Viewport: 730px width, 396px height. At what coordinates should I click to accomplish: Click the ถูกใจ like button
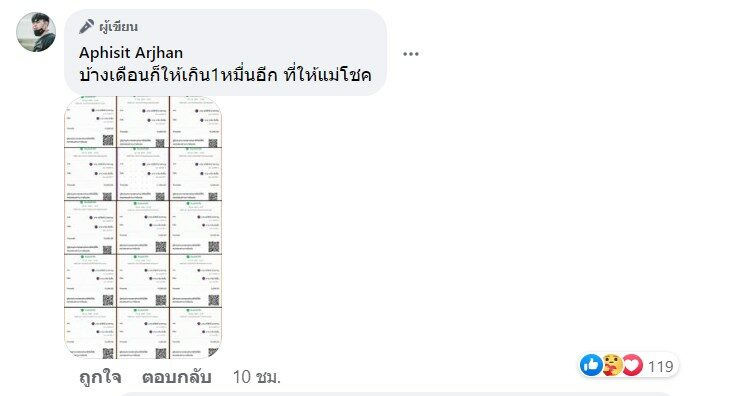click(x=100, y=377)
